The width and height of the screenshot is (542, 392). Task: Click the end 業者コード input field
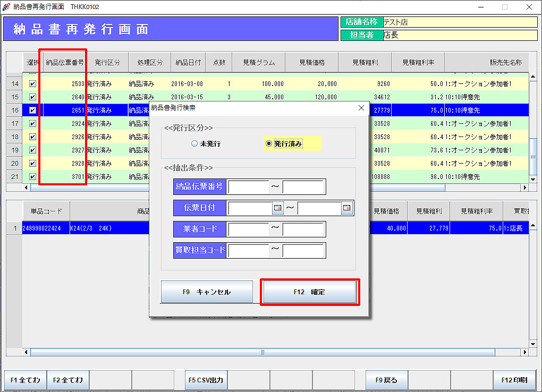click(x=303, y=229)
